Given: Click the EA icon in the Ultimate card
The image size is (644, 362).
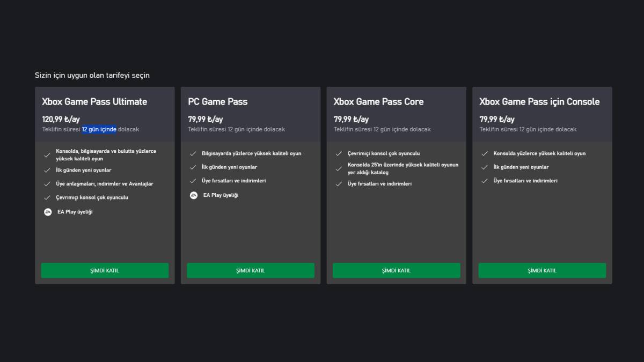Looking at the screenshot, I should [48, 212].
